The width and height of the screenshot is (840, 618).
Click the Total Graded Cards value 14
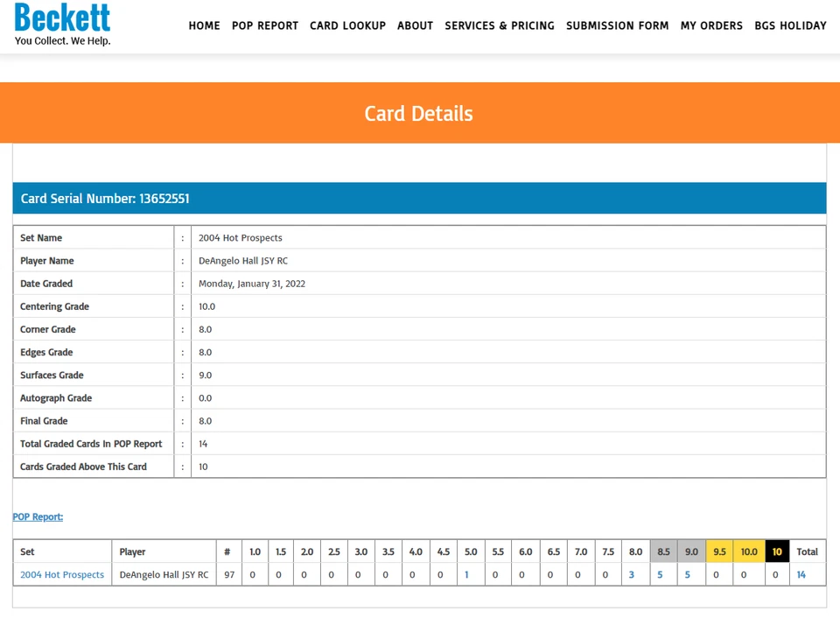tap(203, 444)
